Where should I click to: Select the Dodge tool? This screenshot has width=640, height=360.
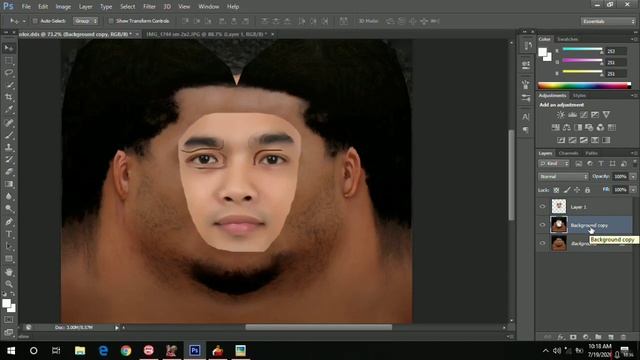coord(9,209)
